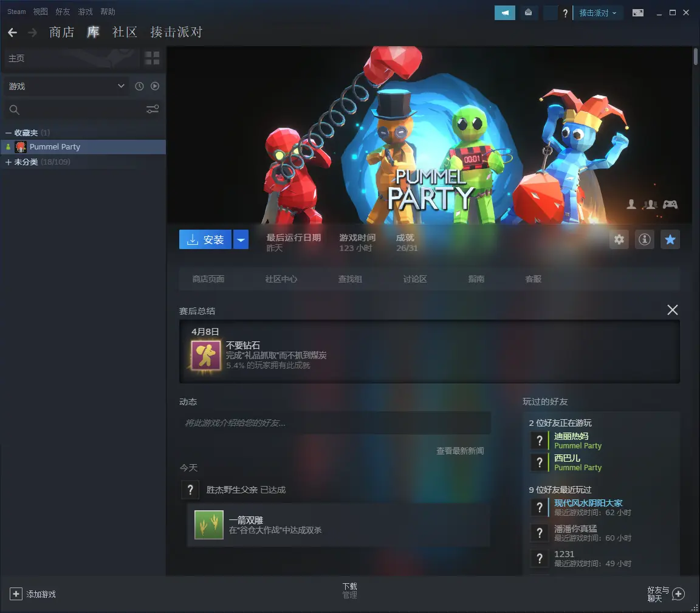Open the 商店页面 link
Viewport: 700px width, 613px height.
208,279
